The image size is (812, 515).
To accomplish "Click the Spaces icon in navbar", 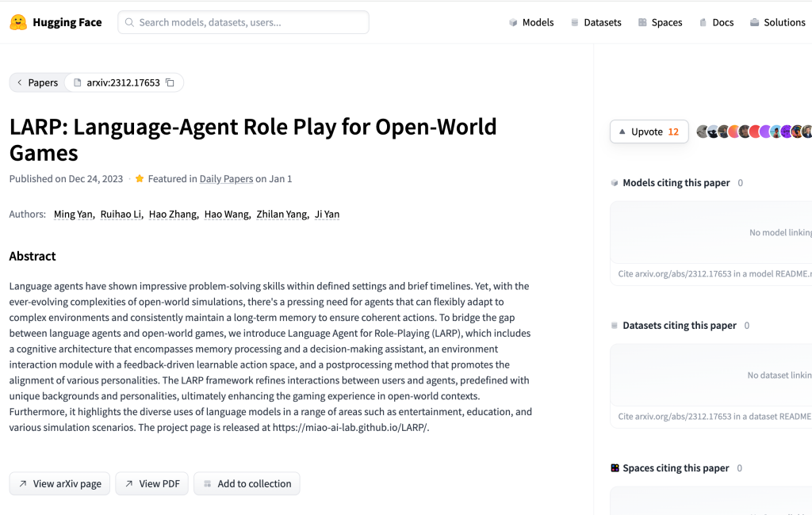I will pos(642,22).
